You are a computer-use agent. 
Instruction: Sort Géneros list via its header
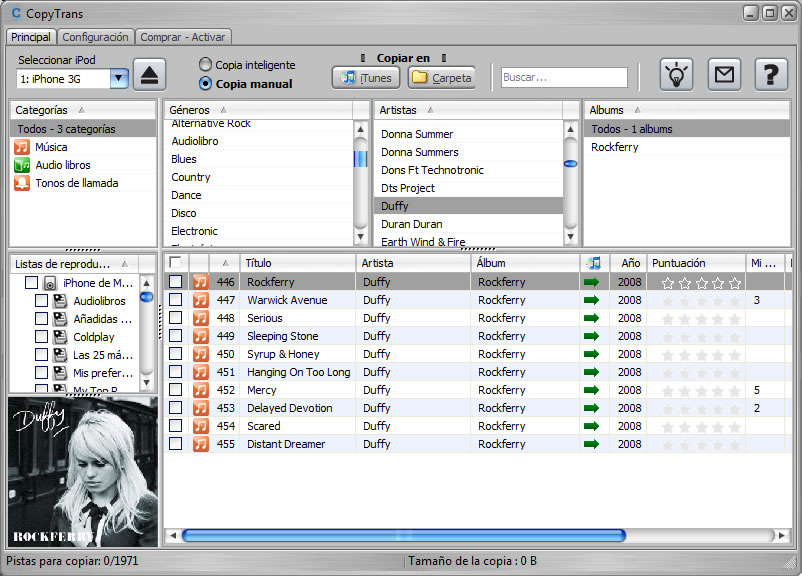[x=258, y=110]
